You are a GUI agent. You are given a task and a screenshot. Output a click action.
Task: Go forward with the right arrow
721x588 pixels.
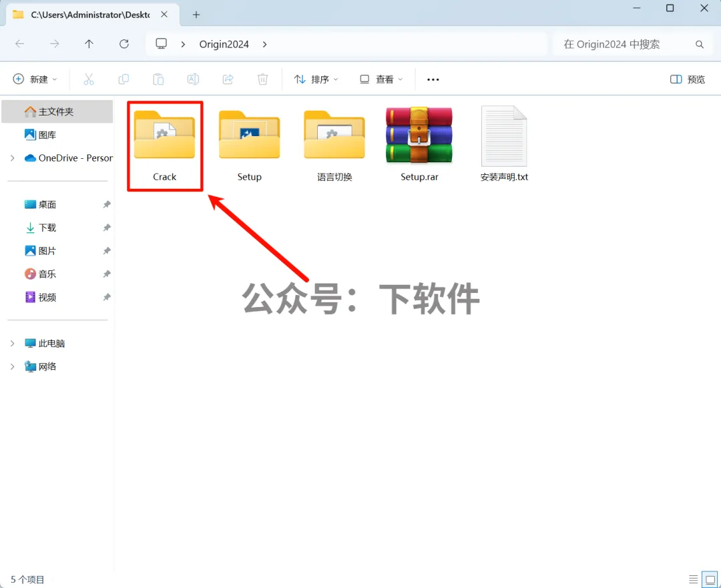(x=54, y=44)
